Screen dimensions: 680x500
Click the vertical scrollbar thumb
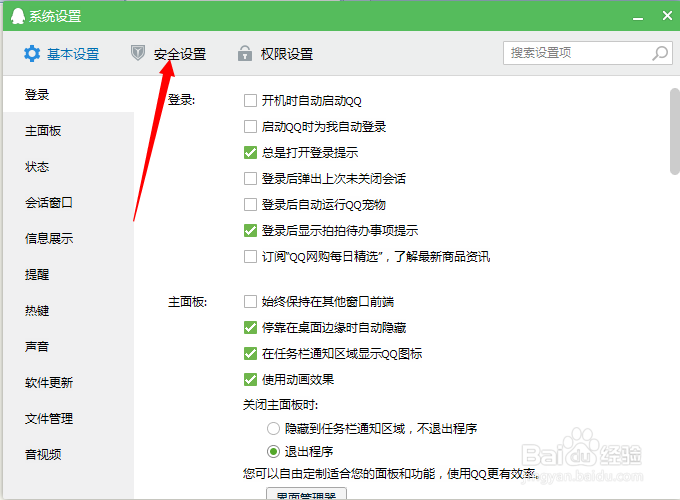(x=675, y=131)
